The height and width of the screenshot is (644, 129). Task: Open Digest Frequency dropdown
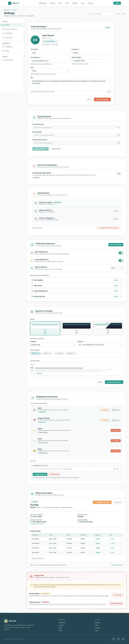pos(117,268)
